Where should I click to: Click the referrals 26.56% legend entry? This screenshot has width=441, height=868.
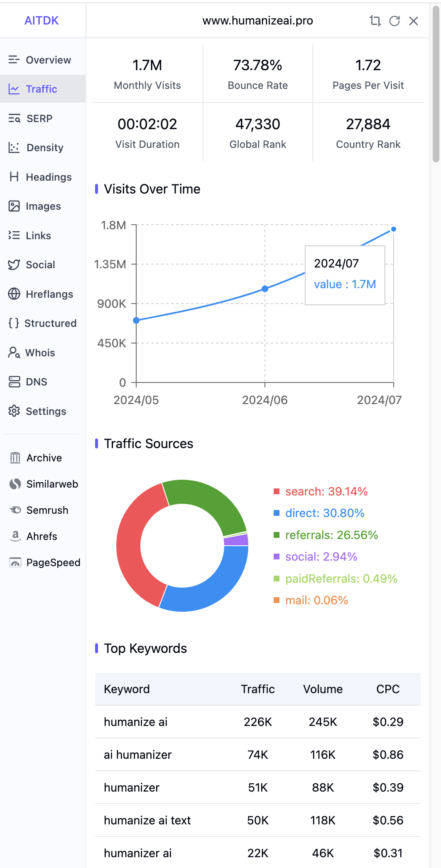click(326, 535)
